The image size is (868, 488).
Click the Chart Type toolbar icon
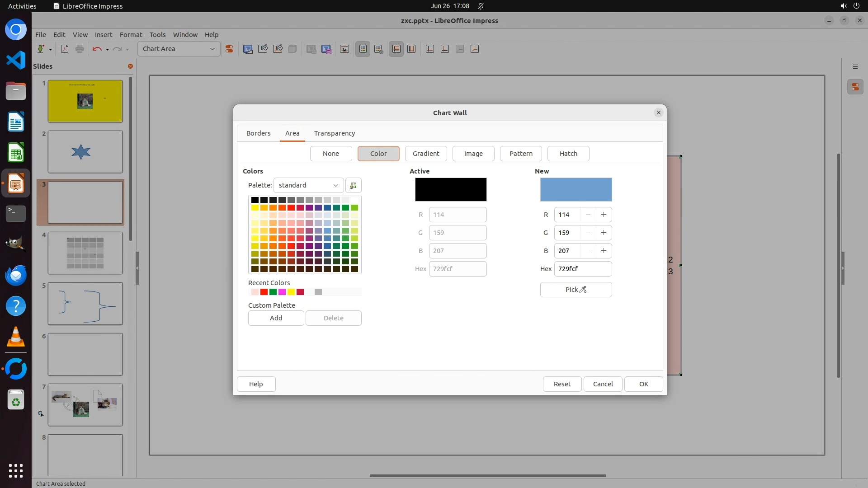pos(248,49)
